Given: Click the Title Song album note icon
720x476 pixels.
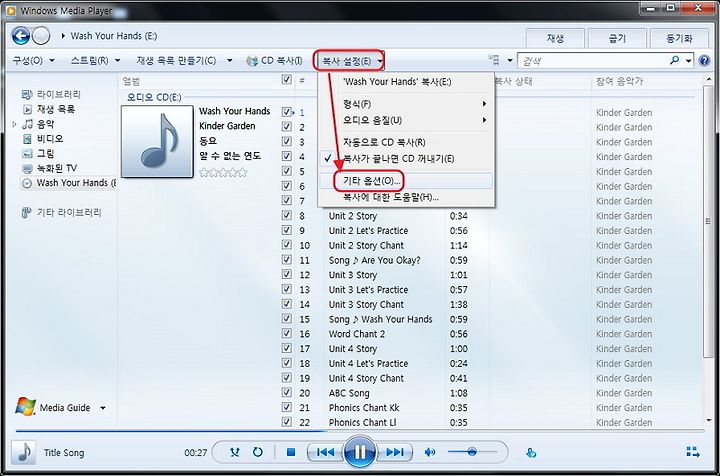Looking at the screenshot, I should pos(23,452).
